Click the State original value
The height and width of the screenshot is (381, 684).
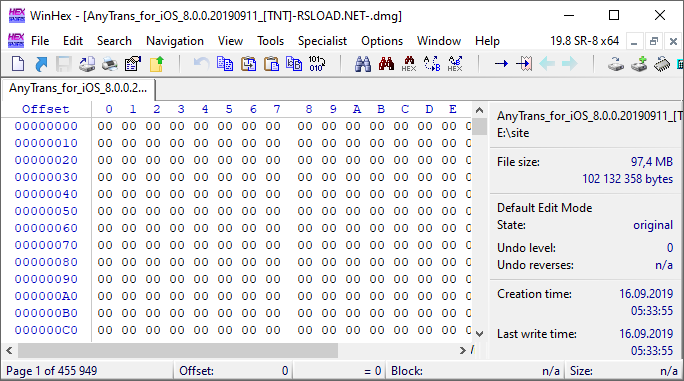(653, 225)
